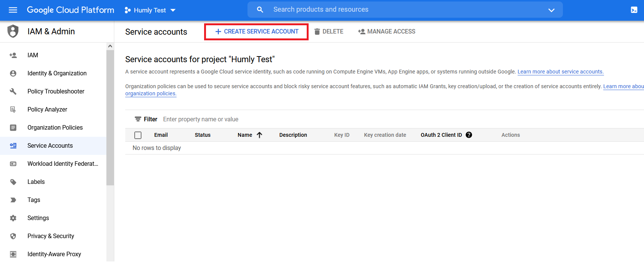Click the Service Accounts sidebar icon
The width and height of the screenshot is (644, 263).
click(x=13, y=146)
